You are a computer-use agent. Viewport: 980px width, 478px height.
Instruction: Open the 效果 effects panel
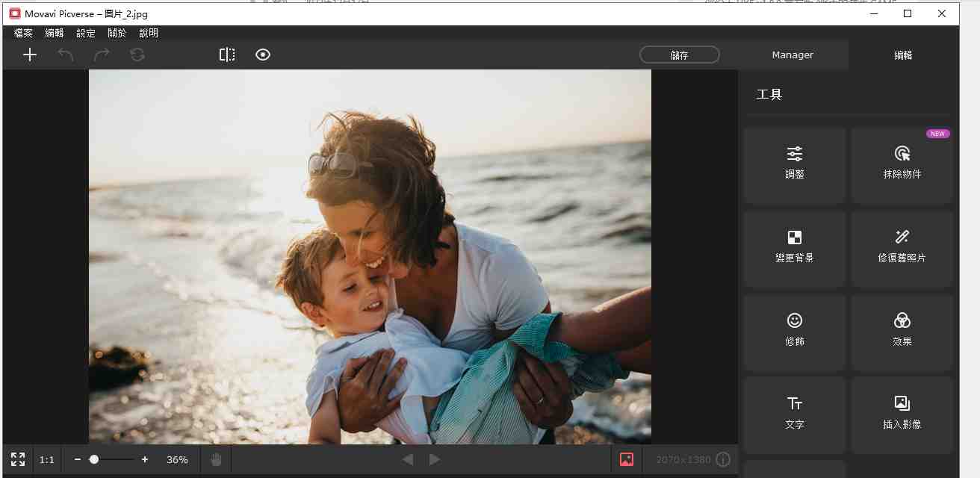[x=902, y=332]
